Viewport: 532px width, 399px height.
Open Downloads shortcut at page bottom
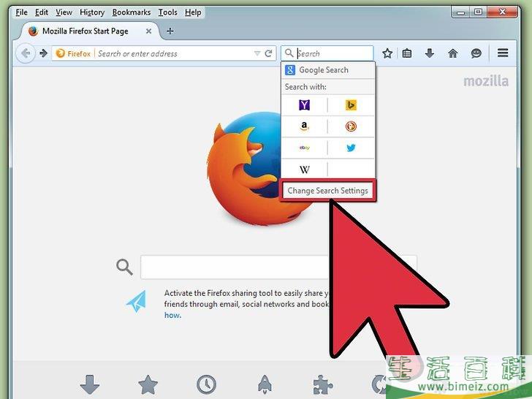[90, 384]
